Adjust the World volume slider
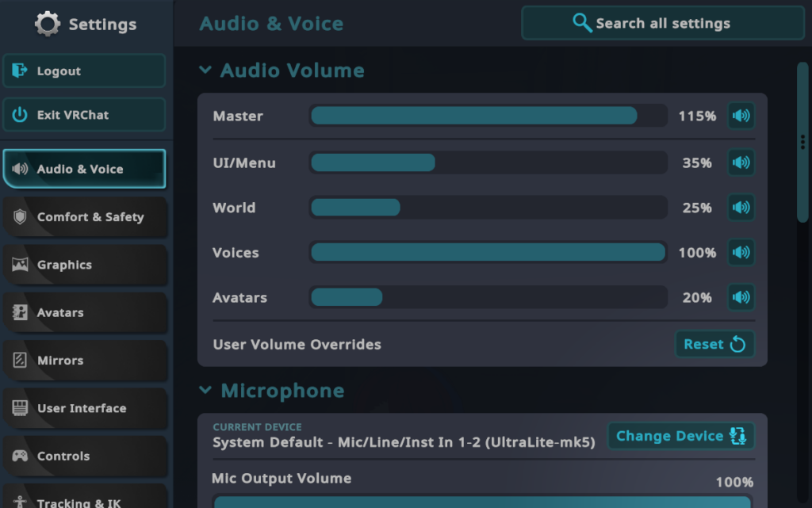The height and width of the screenshot is (508, 812). point(488,208)
